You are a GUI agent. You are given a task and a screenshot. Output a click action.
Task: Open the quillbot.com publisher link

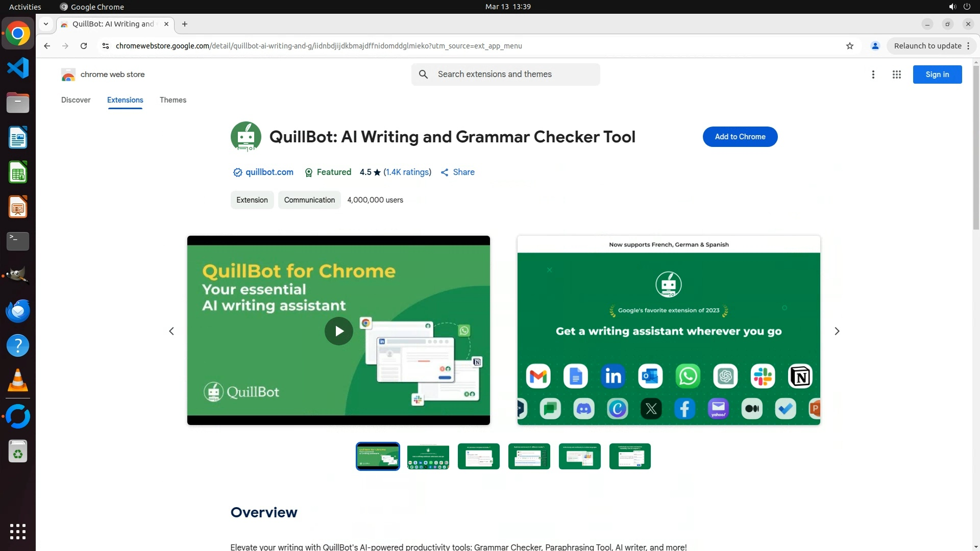(269, 172)
